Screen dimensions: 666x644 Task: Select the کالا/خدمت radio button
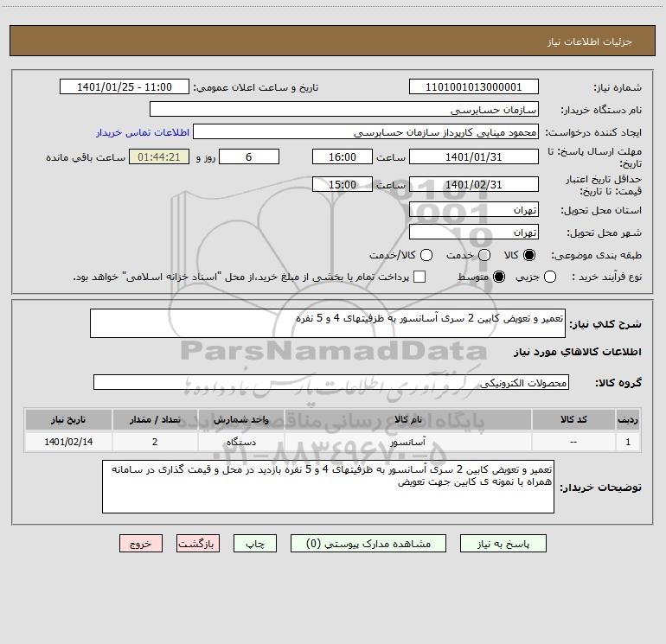(426, 255)
